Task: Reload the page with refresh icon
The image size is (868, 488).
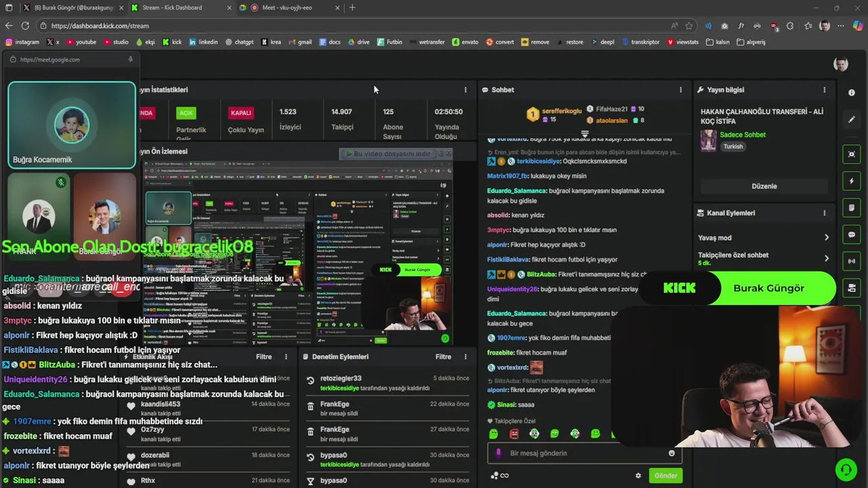Action: (x=25, y=26)
